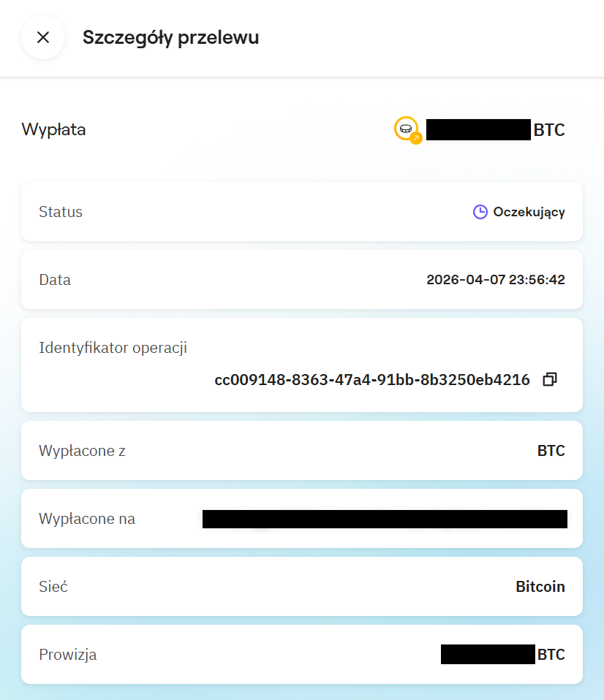Click the clock icon next to Oczekujący status

480,211
